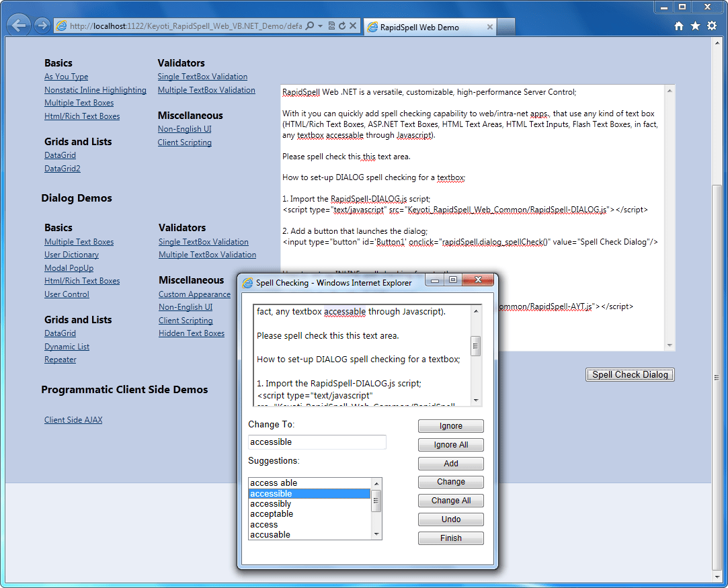Select the RapidSpell Web Demo tab

[x=430, y=27]
